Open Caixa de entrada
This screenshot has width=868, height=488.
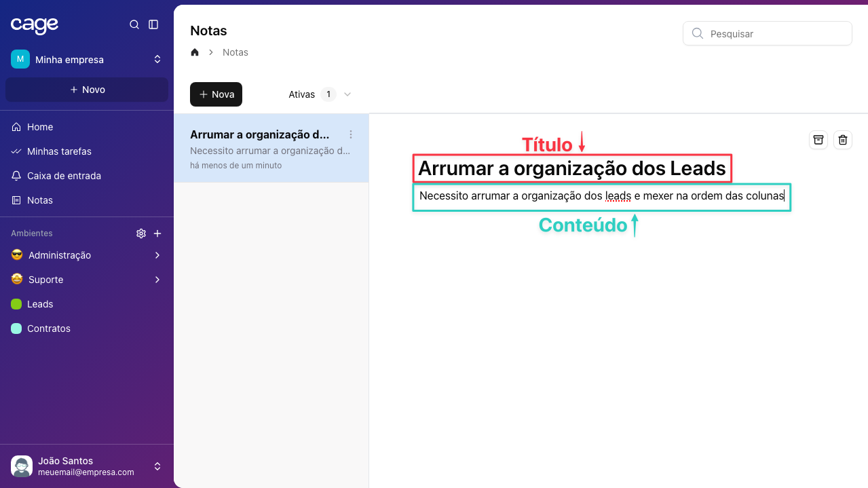click(64, 176)
